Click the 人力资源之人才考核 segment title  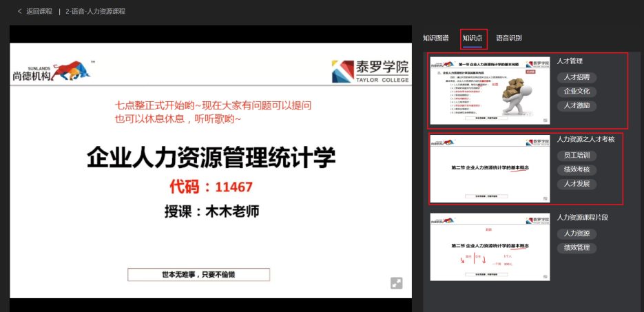point(585,139)
